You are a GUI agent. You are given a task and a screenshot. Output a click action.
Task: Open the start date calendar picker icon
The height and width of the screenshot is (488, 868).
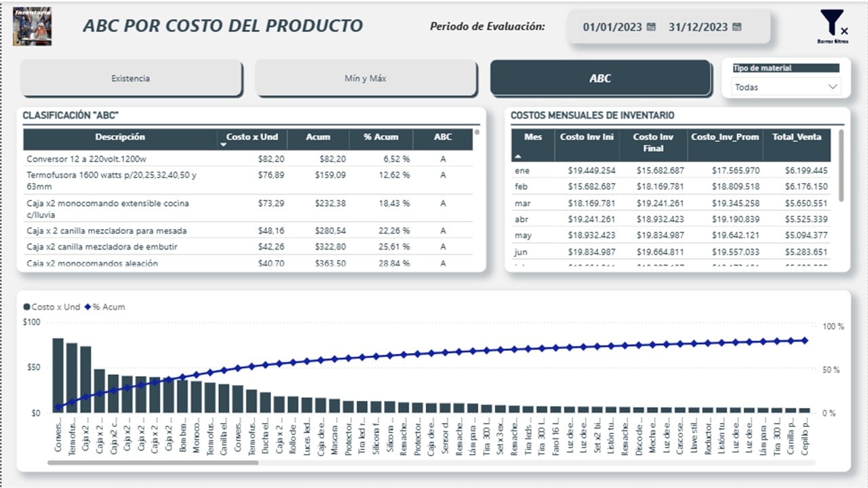651,27
